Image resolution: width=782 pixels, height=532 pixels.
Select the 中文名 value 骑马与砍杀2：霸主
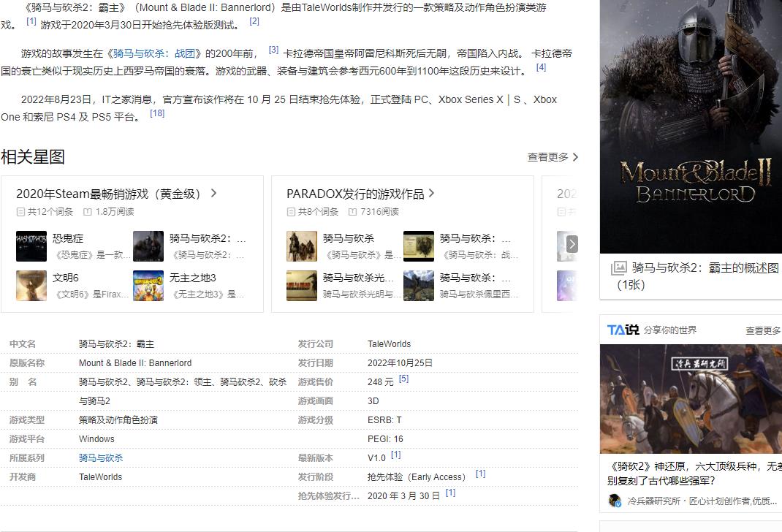tap(116, 344)
